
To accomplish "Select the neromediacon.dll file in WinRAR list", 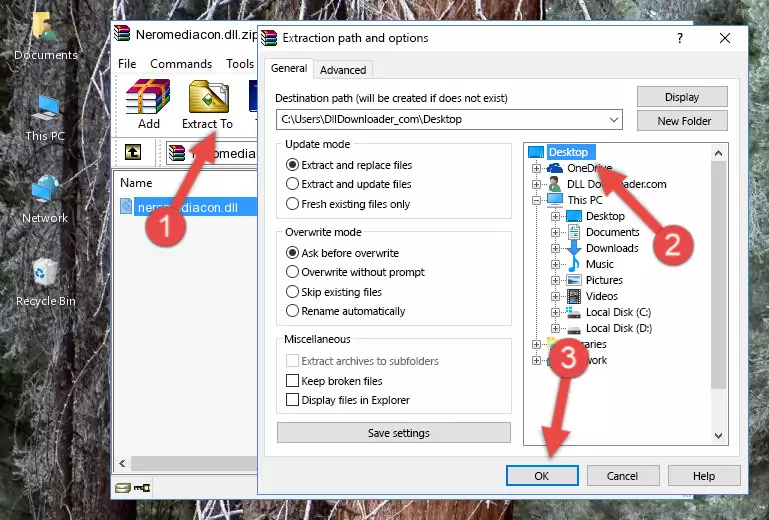I will (187, 207).
